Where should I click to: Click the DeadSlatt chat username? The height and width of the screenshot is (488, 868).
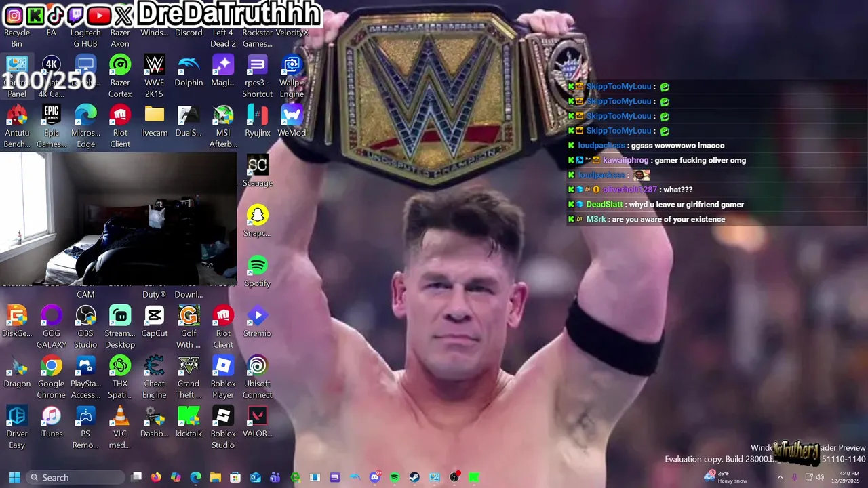[604, 205]
